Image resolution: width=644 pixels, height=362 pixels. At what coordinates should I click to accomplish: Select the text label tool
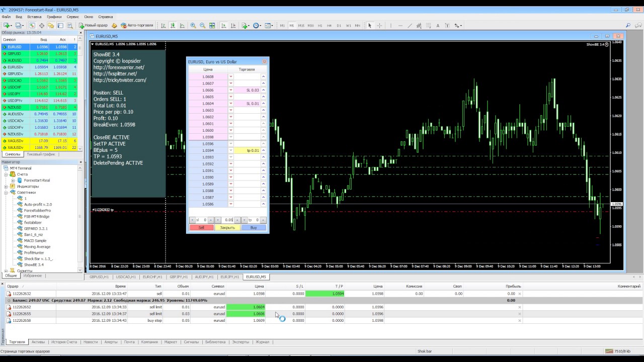[x=447, y=25]
